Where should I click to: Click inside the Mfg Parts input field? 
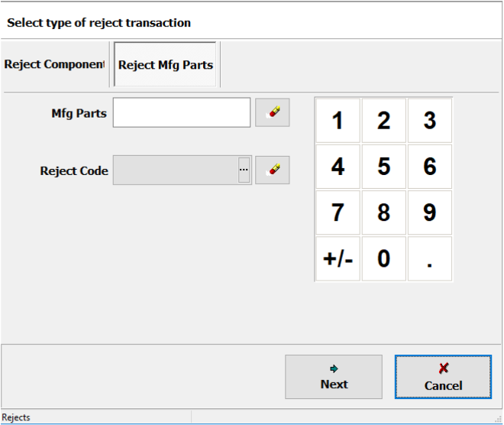coord(182,112)
